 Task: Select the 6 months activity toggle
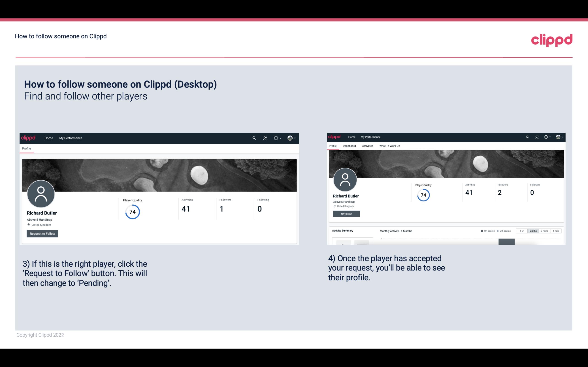coord(533,231)
